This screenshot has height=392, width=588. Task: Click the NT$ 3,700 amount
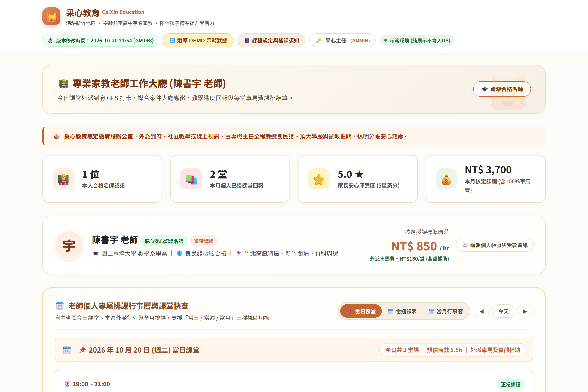tap(488, 170)
